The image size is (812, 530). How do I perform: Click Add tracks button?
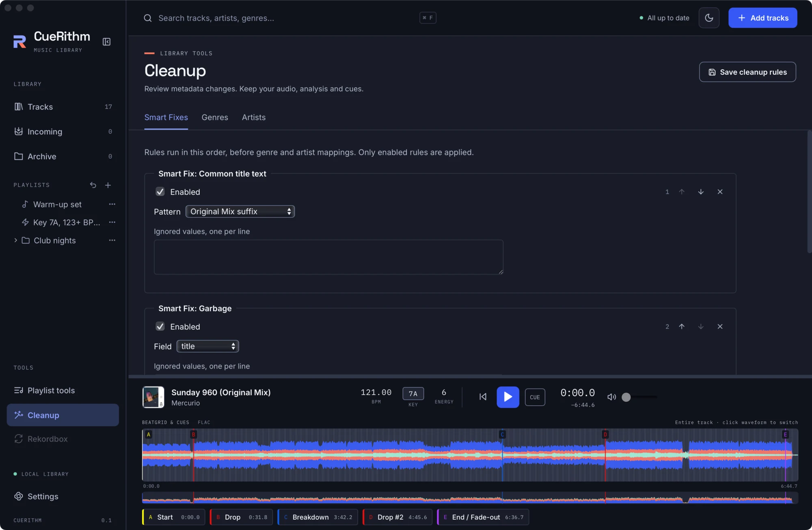click(x=762, y=18)
